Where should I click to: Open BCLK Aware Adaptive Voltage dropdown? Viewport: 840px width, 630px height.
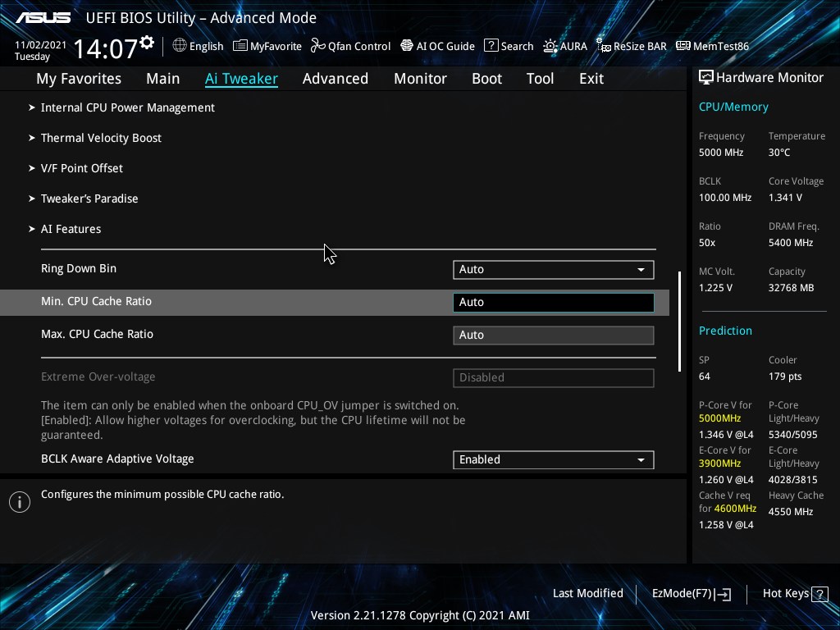click(554, 459)
